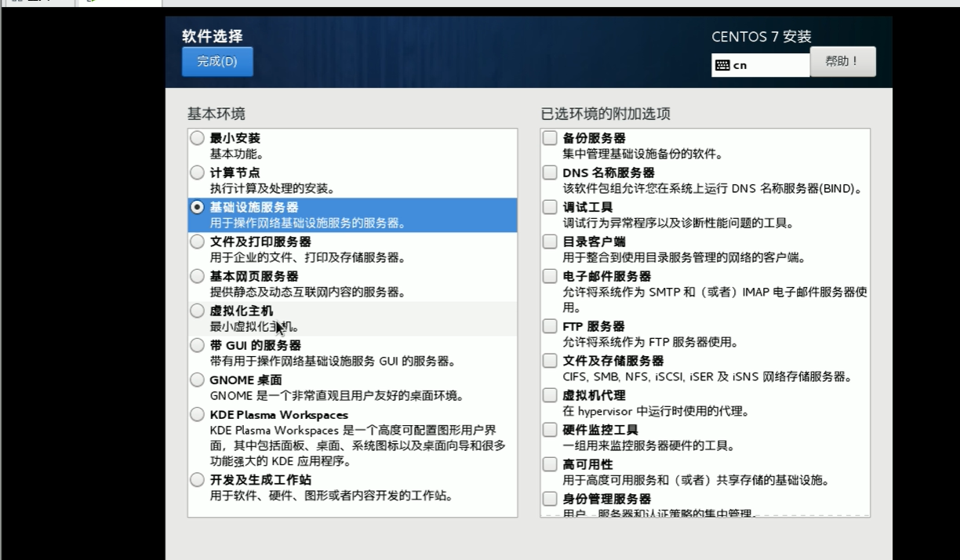The image size is (960, 560).
Task: Enable the 高可用性 checkbox
Action: tap(550, 464)
